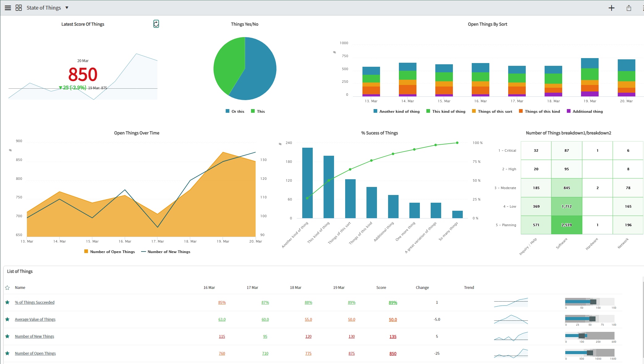This screenshot has height=364, width=644.
Task: Toggle the 'Or this' pie legend entry
Action: point(235,111)
